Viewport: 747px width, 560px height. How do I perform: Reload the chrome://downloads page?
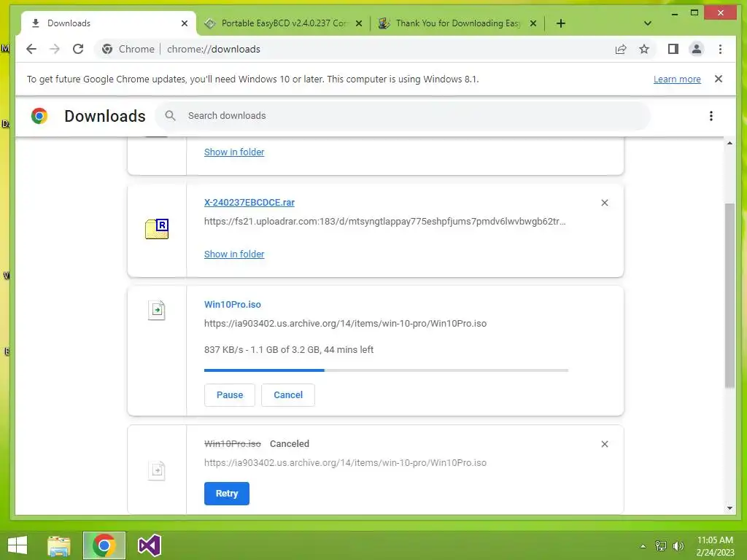point(78,49)
